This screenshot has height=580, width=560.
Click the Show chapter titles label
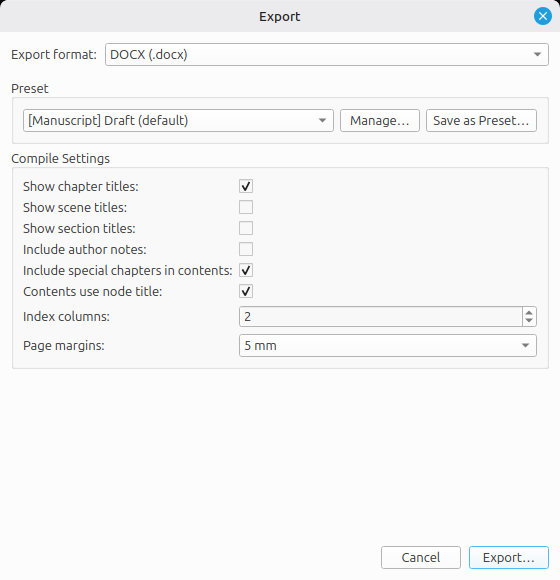[81, 186]
